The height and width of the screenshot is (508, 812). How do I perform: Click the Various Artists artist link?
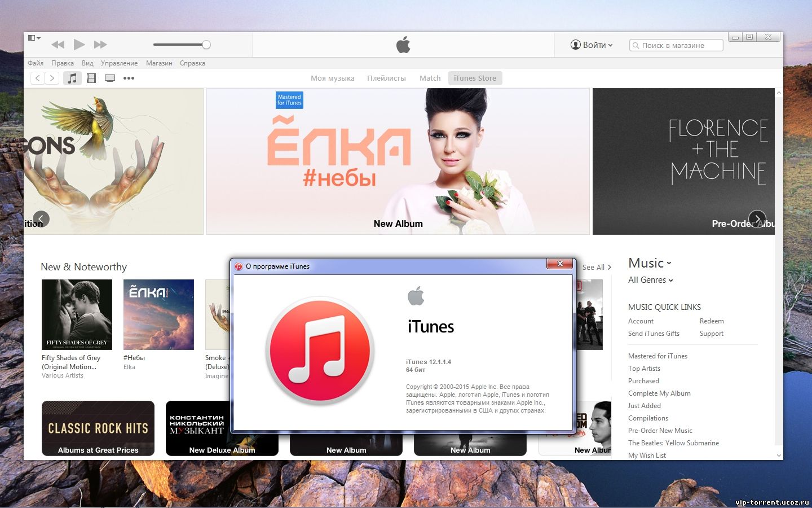(63, 375)
